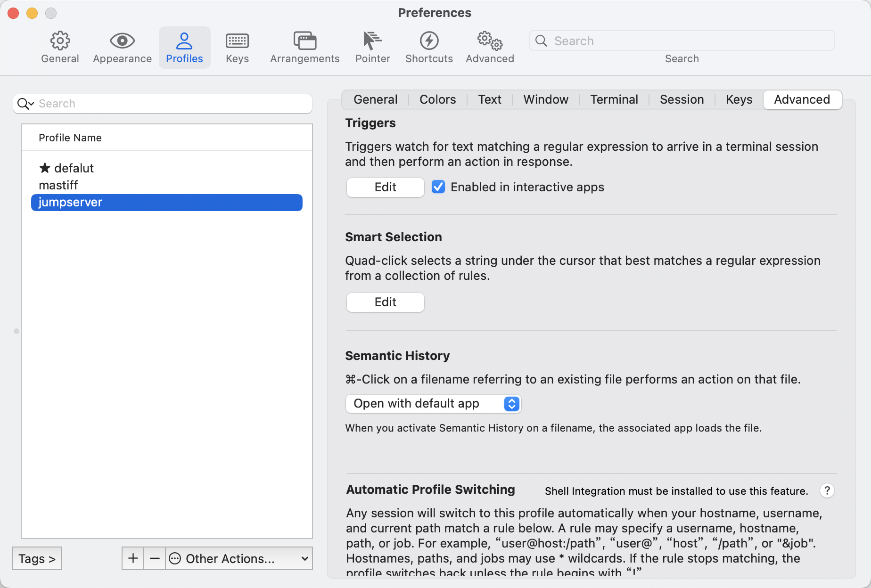Open the Pointer preferences pane
This screenshot has width=871, height=588.
372,47
